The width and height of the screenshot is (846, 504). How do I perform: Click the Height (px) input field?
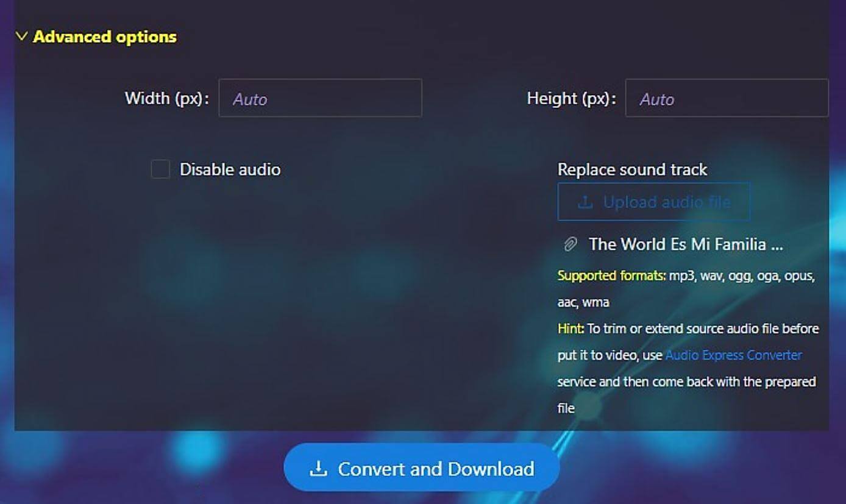[727, 98]
